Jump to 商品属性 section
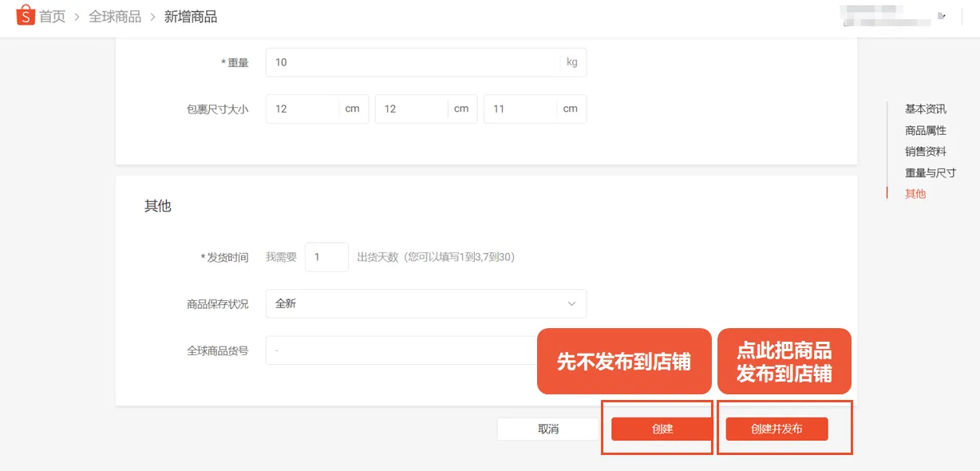The width and height of the screenshot is (980, 471). click(x=925, y=130)
